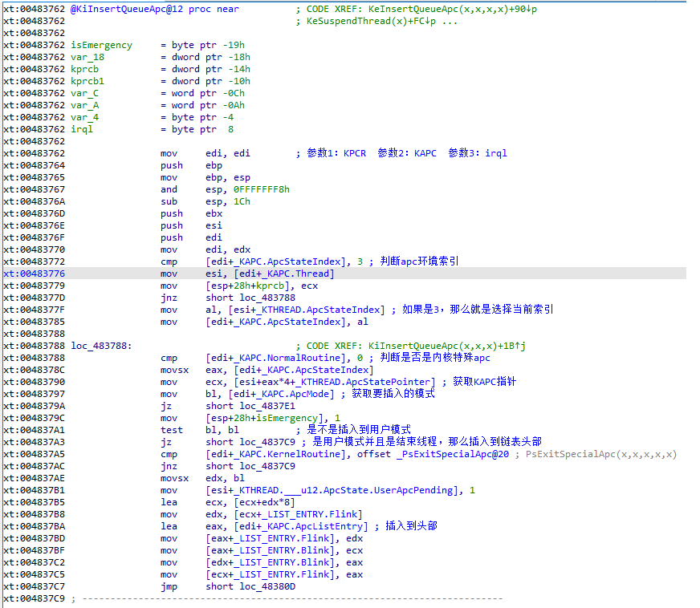Select the [esi+_KTHREAD.ApcStateIndex] operand

tap(307, 310)
